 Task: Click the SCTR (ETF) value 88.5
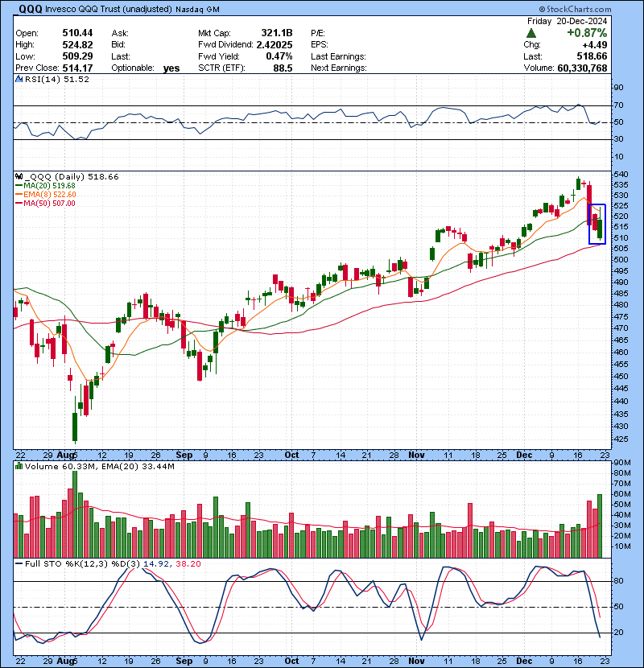(x=281, y=68)
